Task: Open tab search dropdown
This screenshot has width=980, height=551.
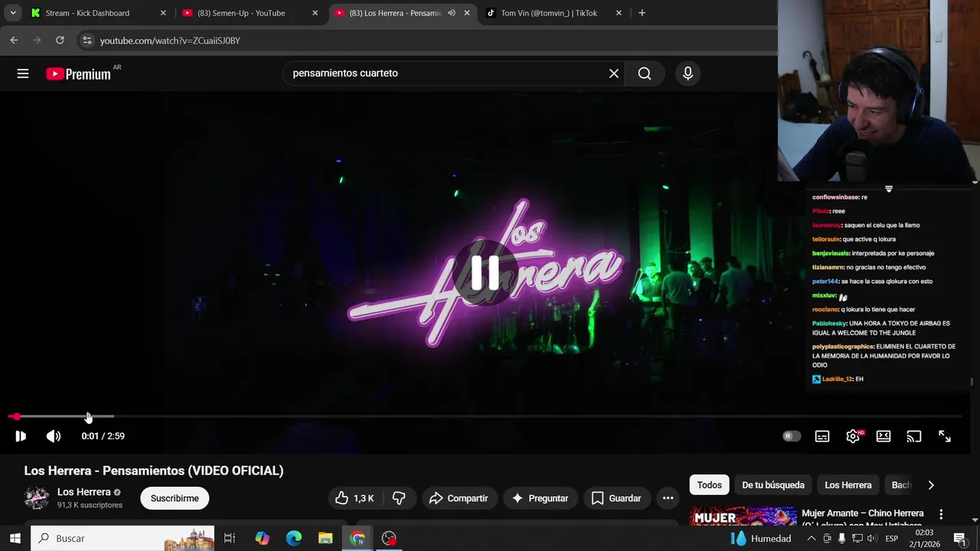Action: 13,13
